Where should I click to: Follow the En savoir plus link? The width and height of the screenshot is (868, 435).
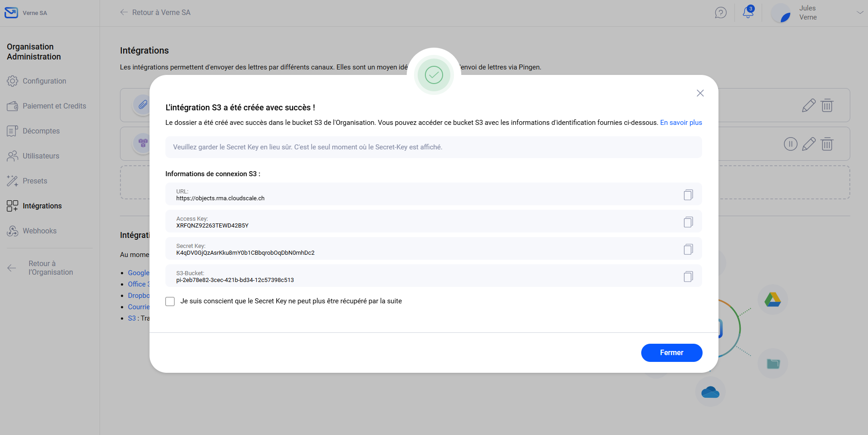coord(681,123)
